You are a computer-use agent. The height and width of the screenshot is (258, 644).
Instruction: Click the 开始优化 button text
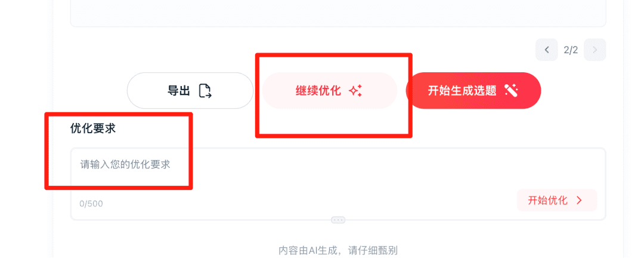pyautogui.click(x=547, y=201)
